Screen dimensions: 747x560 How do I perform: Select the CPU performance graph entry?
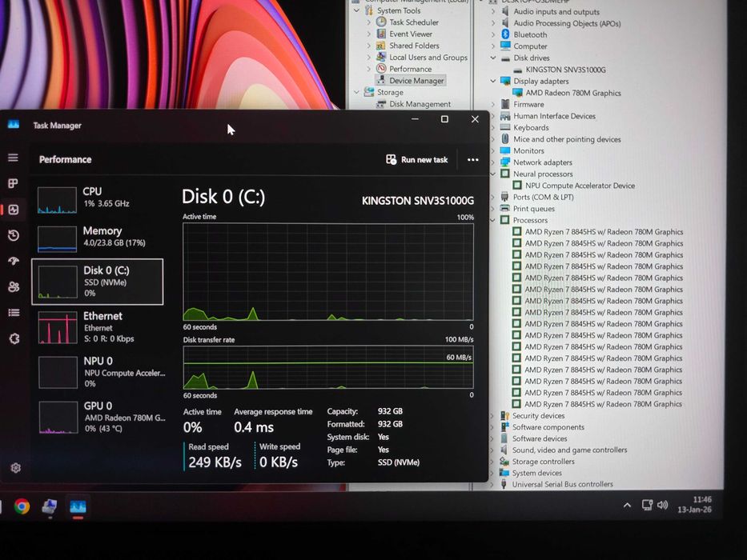(x=98, y=199)
